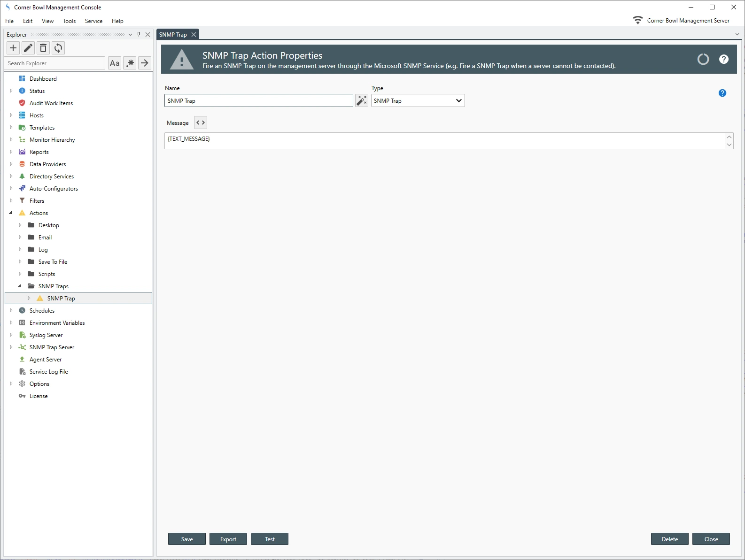Click the Test button
This screenshot has height=560, width=745.
[269, 539]
